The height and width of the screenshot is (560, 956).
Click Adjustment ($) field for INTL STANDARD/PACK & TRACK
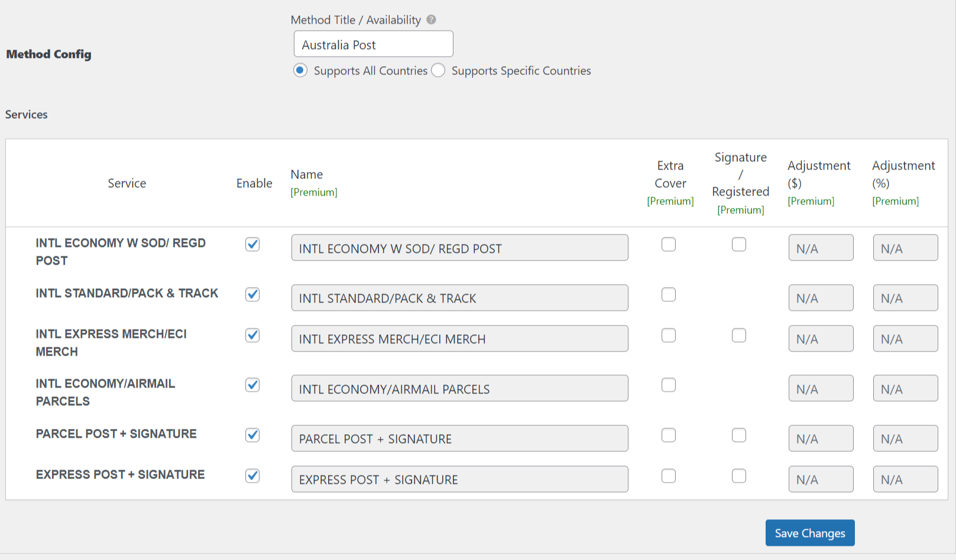click(x=821, y=298)
